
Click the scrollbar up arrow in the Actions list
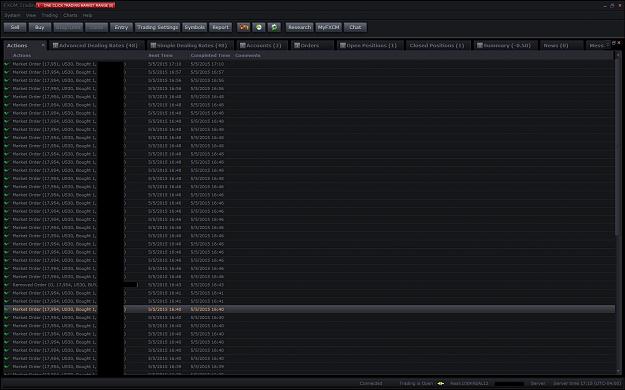(x=618, y=55)
